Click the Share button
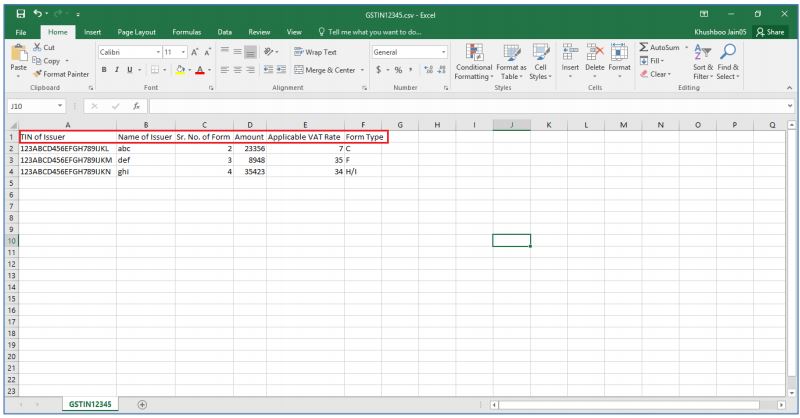Image resolution: width=800 pixels, height=418 pixels. (770, 32)
